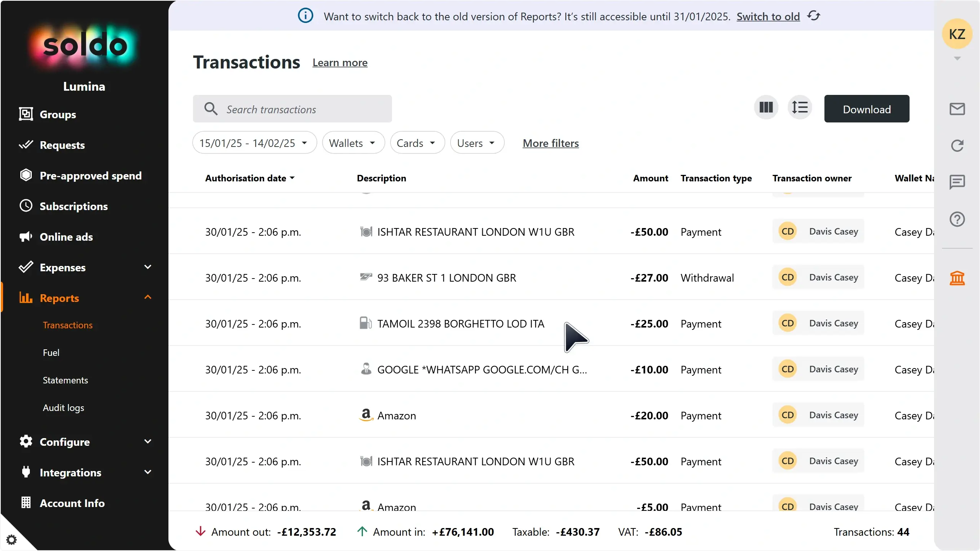The height and width of the screenshot is (551, 980).
Task: Open the mail inbox icon
Action: click(957, 109)
